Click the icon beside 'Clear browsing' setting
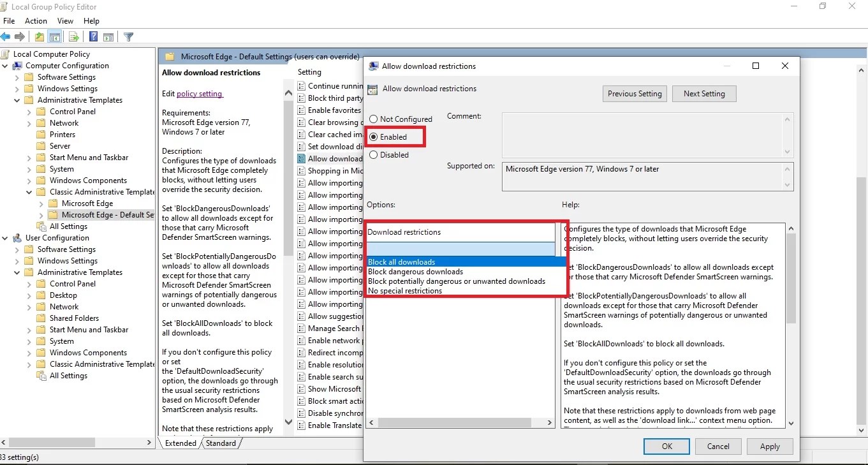The width and height of the screenshot is (868, 465). (302, 122)
